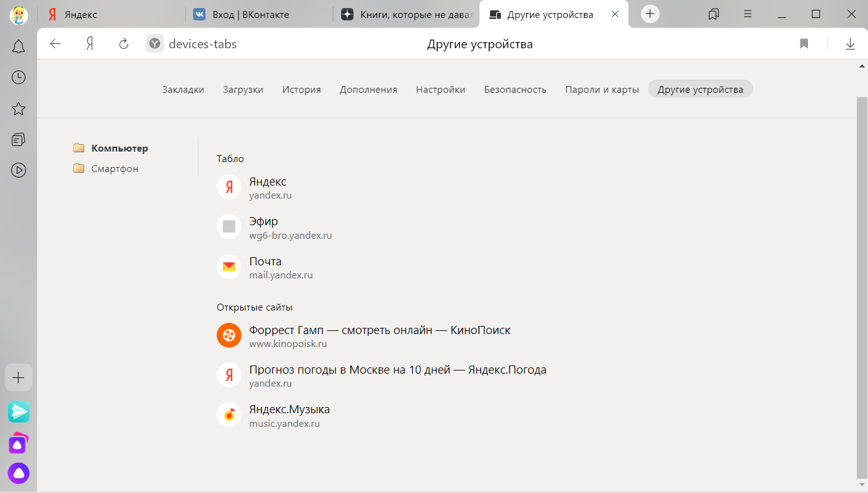Bookmark this page with the flag icon
Screen dimensions: 868x493
tap(804, 44)
